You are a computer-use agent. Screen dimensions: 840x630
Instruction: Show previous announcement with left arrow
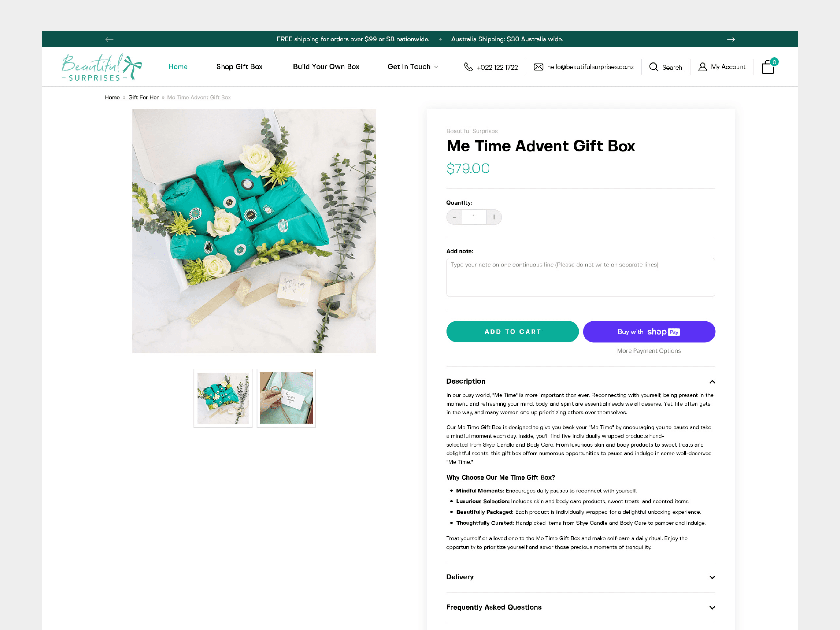109,39
